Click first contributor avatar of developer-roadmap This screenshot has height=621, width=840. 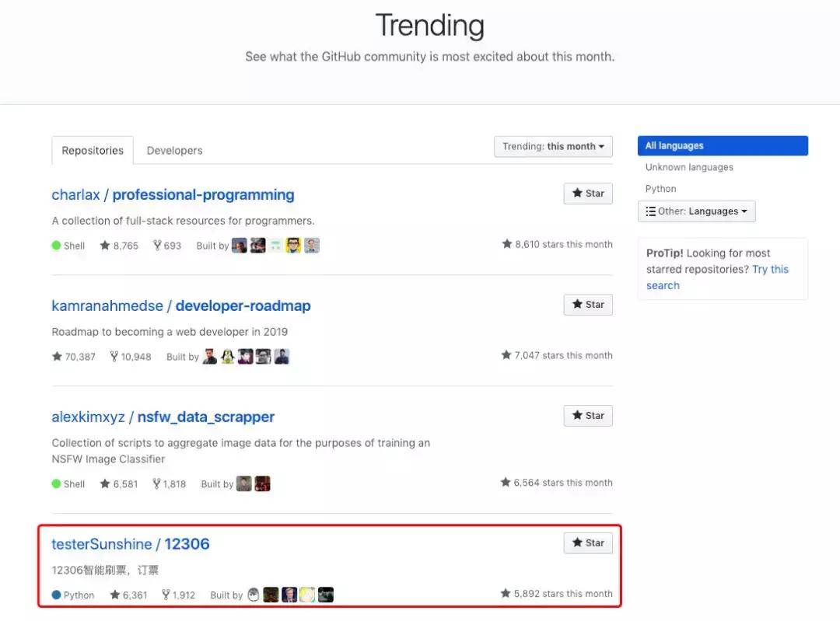(209, 357)
